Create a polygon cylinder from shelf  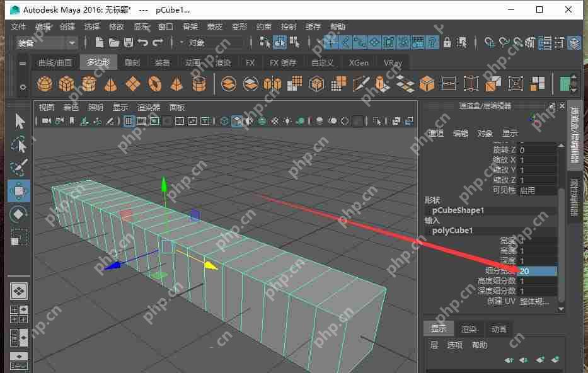[89, 84]
